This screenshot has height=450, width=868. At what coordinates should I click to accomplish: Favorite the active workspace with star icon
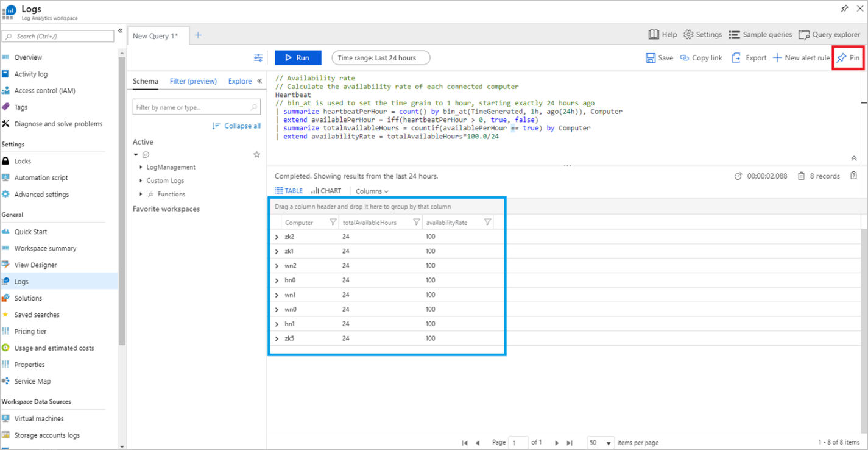(256, 155)
